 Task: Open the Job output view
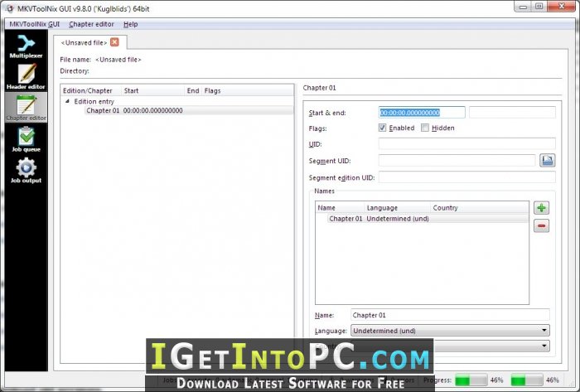click(x=26, y=170)
